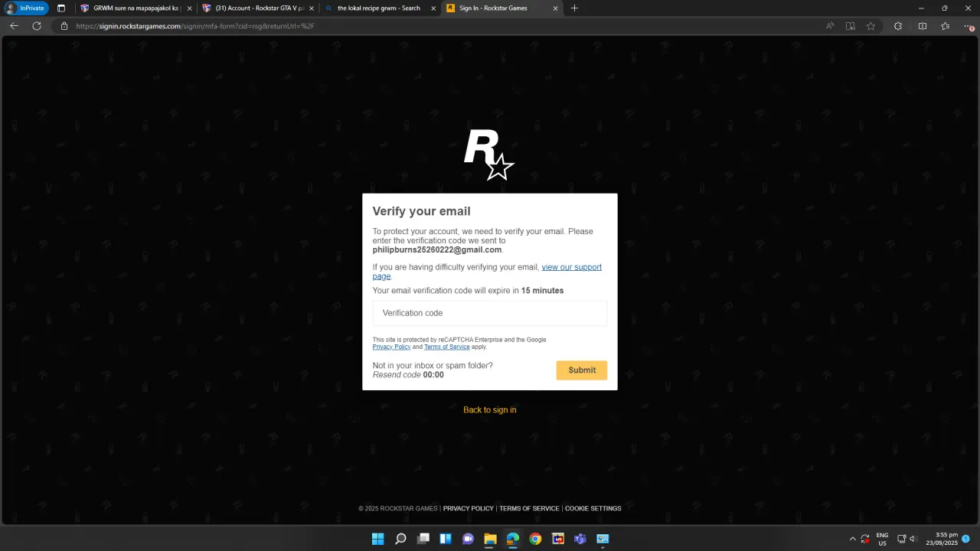Open the notification badge icon

pyautogui.click(x=966, y=539)
